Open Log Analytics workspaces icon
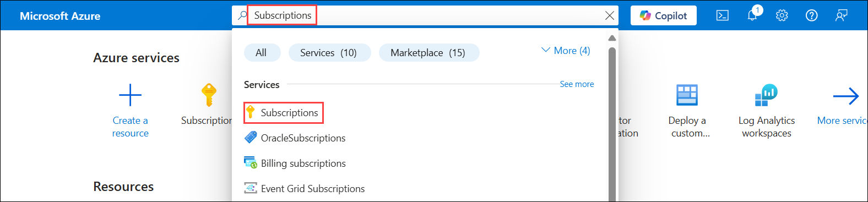 coord(766,95)
